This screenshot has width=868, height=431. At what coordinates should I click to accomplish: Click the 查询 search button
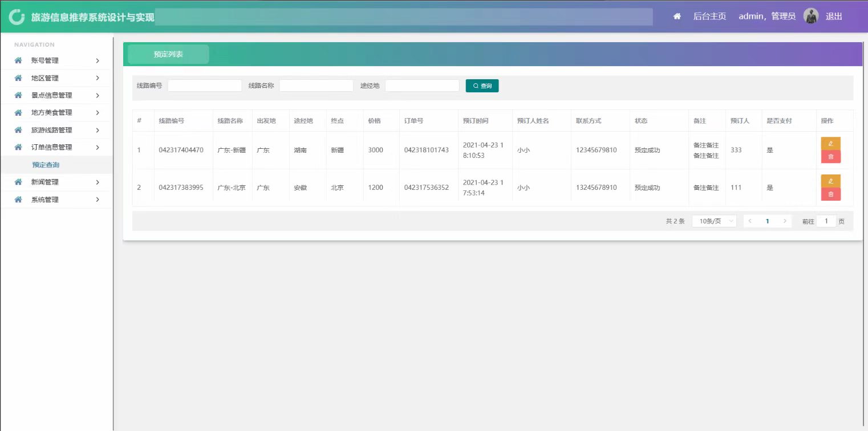[482, 86]
